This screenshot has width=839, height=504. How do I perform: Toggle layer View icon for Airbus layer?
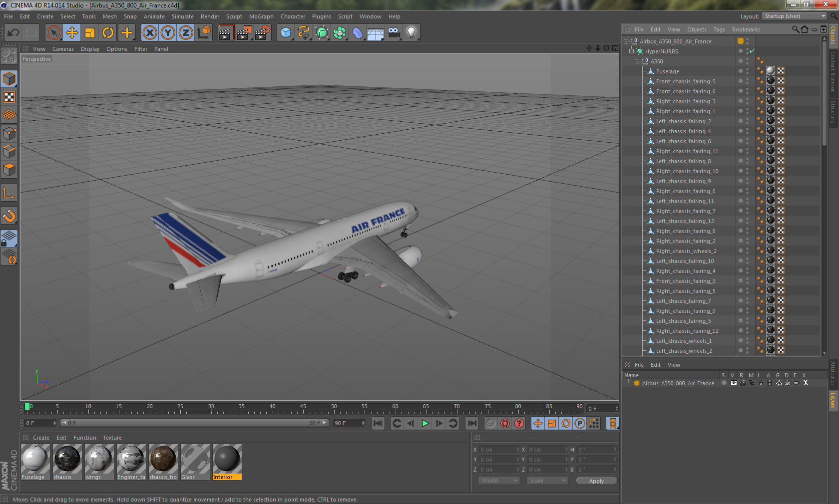pos(733,383)
